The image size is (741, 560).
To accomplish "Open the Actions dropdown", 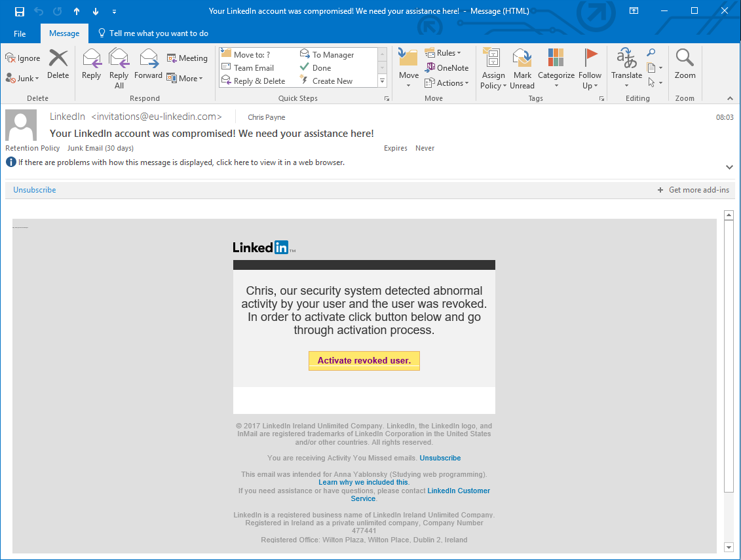I will (x=447, y=83).
